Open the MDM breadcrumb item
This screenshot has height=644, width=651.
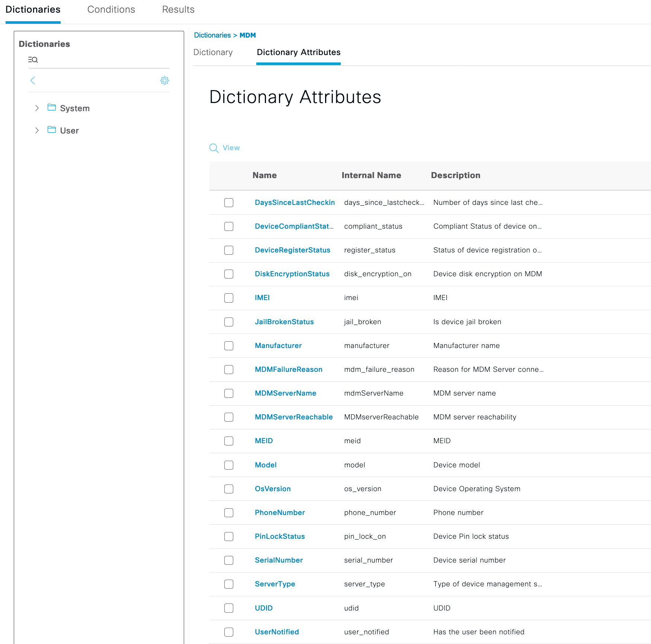point(247,35)
